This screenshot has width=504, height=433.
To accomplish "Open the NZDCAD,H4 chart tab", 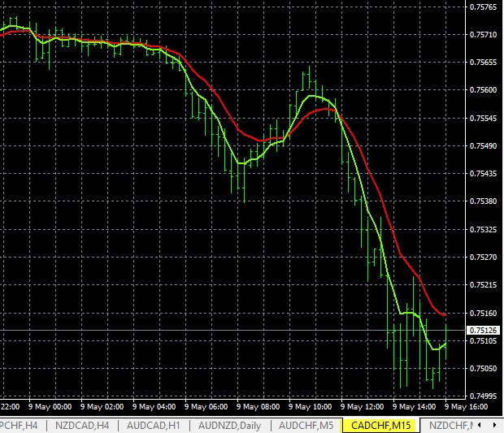I will point(82,426).
